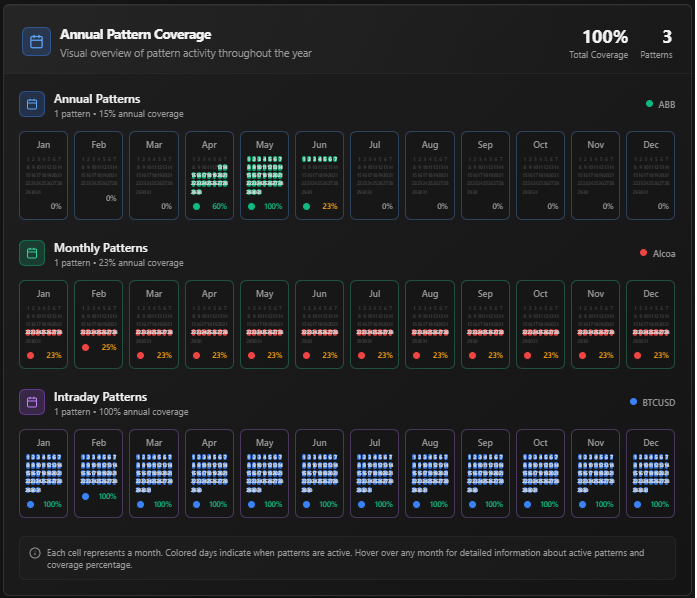Open the Jul cell in Annual Patterns
Viewport: 697px width, 598px height.
pyautogui.click(x=375, y=175)
